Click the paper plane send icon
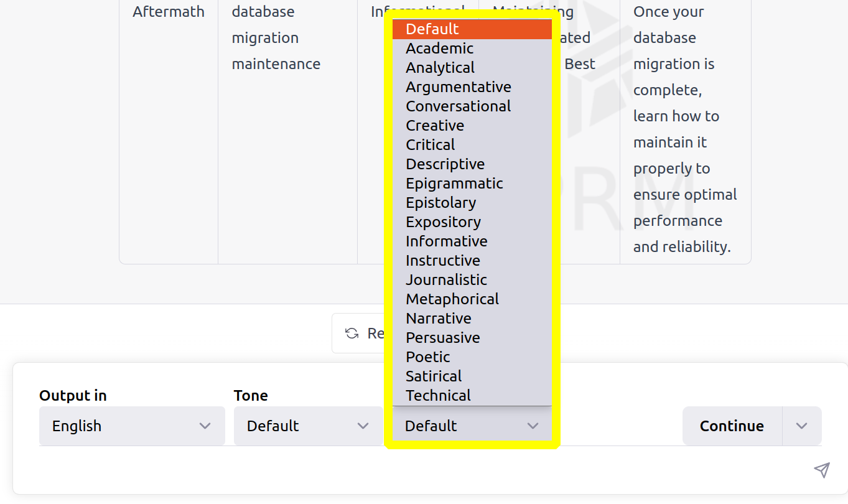The height and width of the screenshot is (504, 848). (x=822, y=470)
